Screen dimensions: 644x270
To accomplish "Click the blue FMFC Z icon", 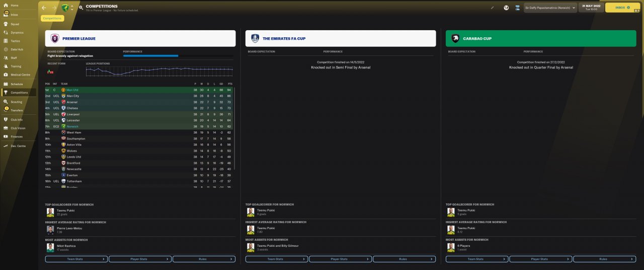I will 517,8.
